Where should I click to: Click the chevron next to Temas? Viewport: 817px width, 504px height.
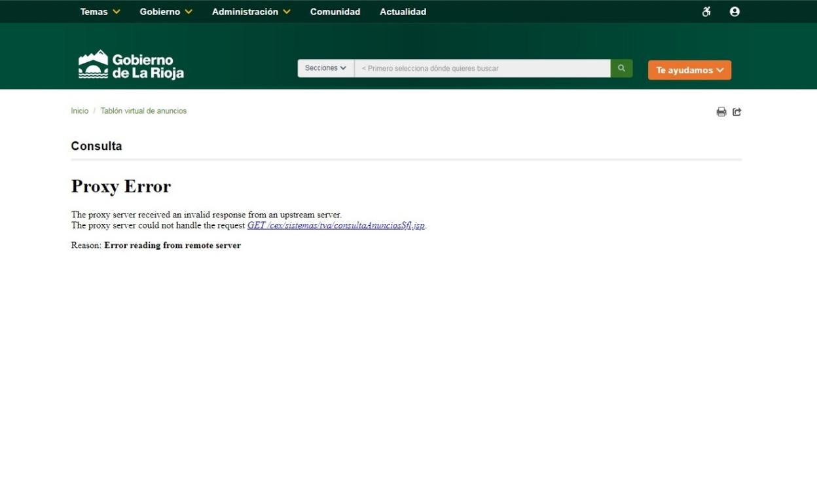(117, 12)
